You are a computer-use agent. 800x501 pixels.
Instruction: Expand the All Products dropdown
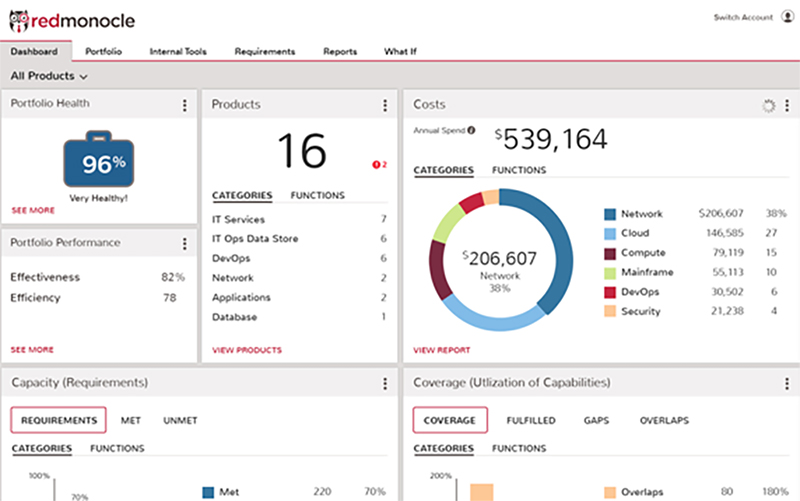[49, 76]
